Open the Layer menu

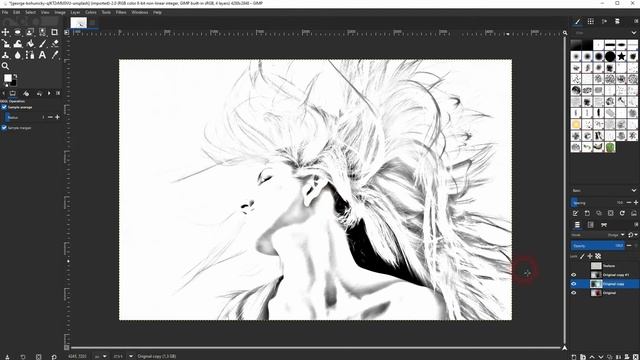75,12
